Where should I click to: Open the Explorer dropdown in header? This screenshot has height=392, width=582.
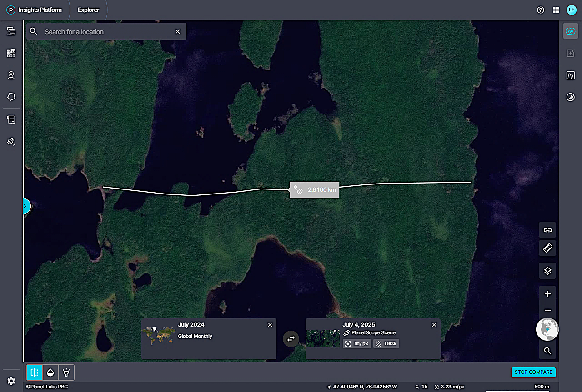point(88,10)
